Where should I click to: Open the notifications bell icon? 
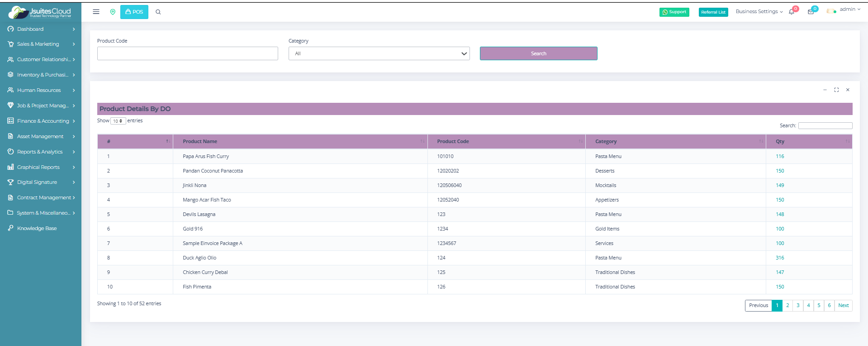(x=792, y=12)
